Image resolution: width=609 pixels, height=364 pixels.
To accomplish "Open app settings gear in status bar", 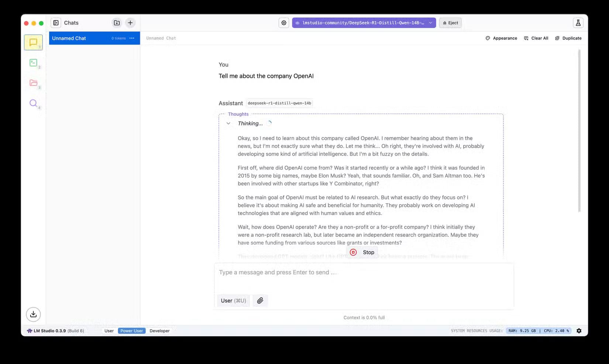I will tap(579, 331).
